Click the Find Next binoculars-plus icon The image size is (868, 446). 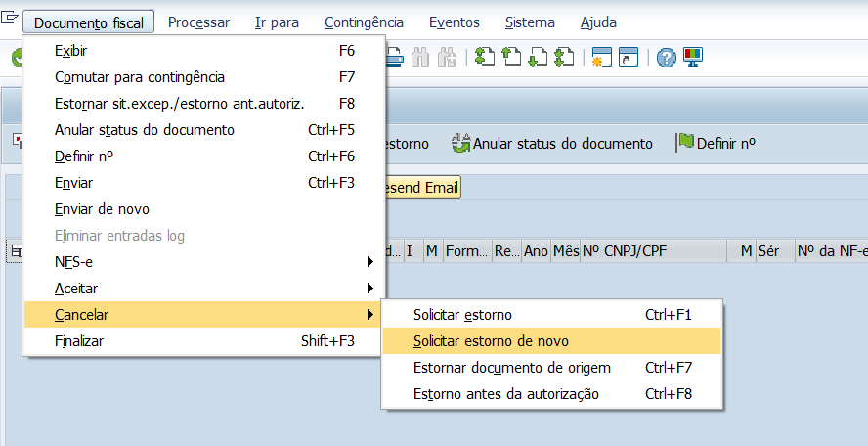[447, 57]
